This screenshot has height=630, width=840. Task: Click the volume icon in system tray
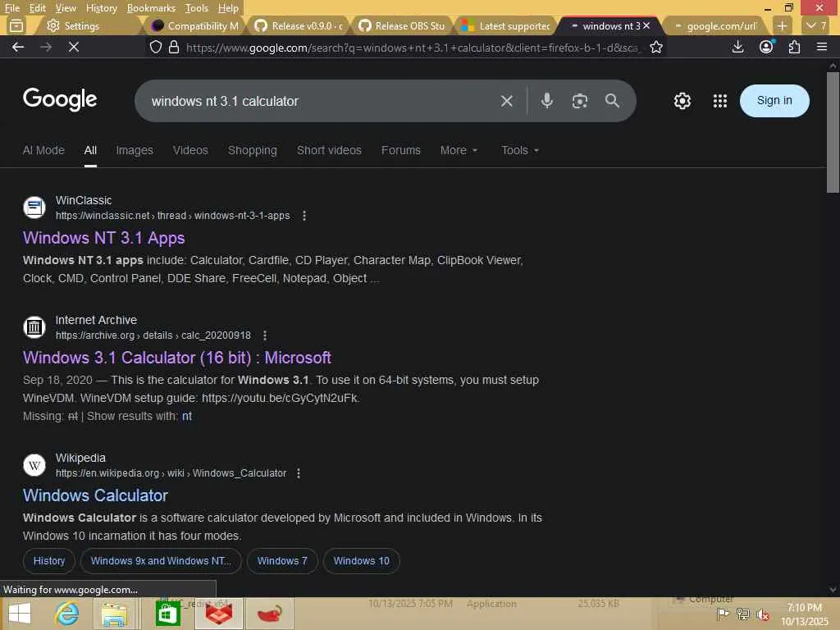click(x=762, y=614)
